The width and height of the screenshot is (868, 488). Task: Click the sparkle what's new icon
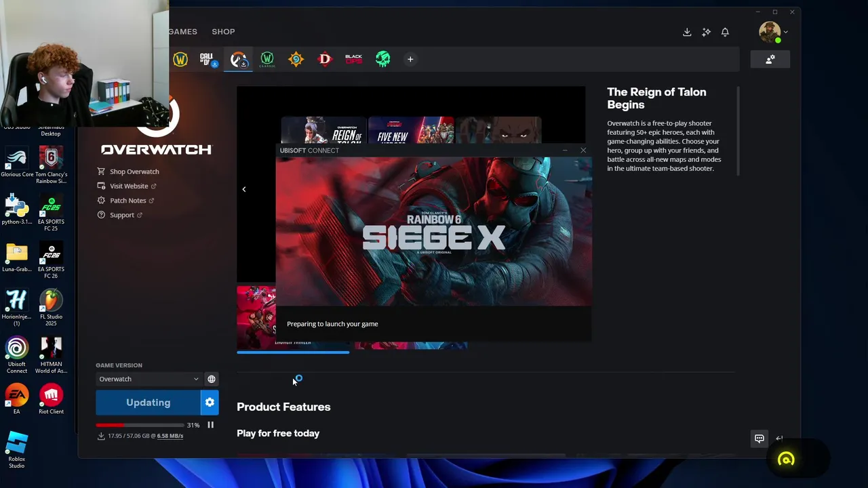click(x=706, y=32)
